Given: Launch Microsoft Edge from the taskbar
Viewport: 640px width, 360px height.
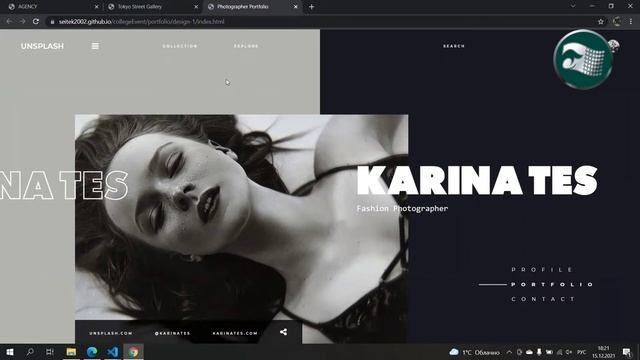Looking at the screenshot, I should pyautogui.click(x=92, y=352).
